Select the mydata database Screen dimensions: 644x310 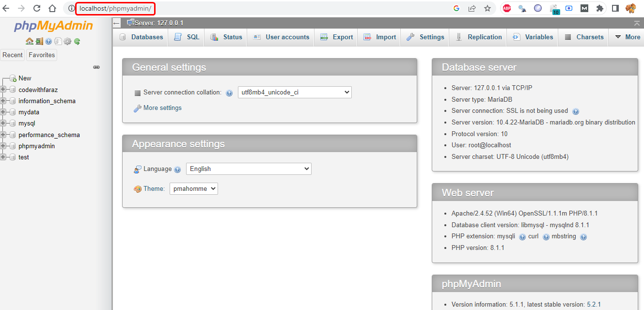tap(29, 112)
